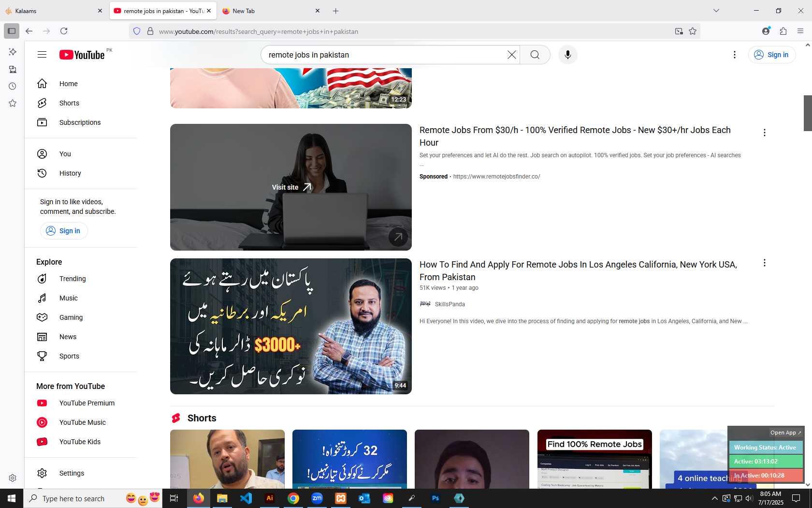Open the browser extensions puzzle icon
Image resolution: width=812 pixels, height=508 pixels.
783,31
